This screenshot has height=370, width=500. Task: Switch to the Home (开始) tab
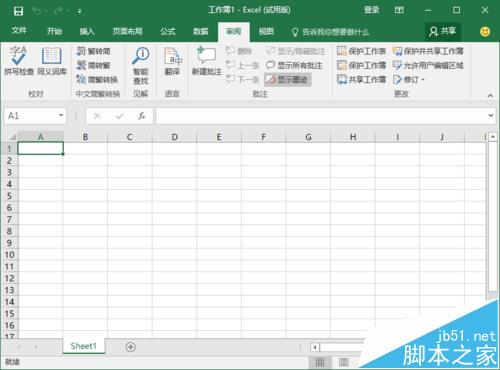(x=54, y=31)
